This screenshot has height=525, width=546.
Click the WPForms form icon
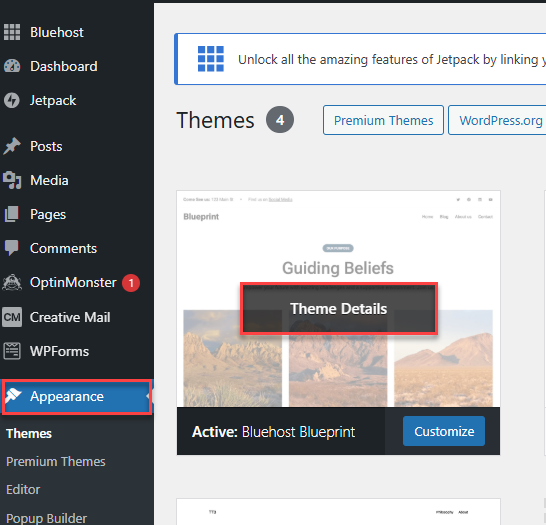tap(12, 351)
